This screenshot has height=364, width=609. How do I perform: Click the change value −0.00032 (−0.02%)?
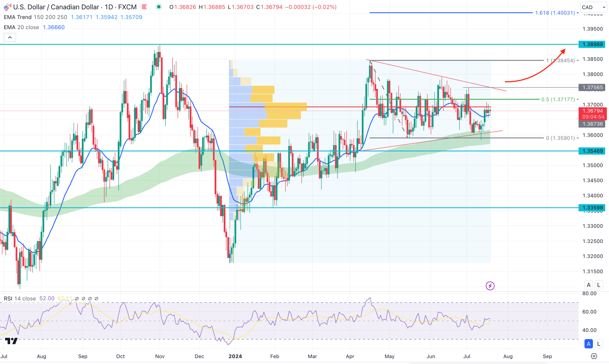pyautogui.click(x=311, y=7)
